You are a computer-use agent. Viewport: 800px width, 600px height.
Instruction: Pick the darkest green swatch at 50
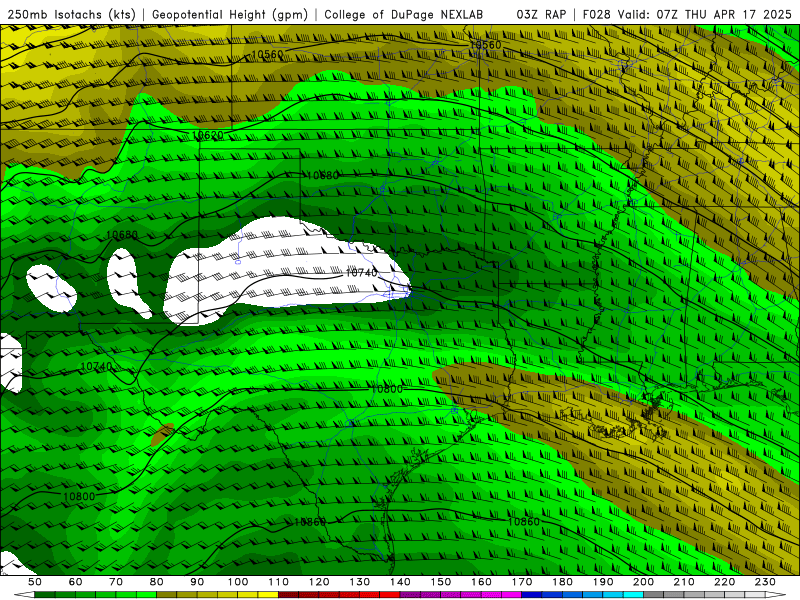(x=44, y=595)
